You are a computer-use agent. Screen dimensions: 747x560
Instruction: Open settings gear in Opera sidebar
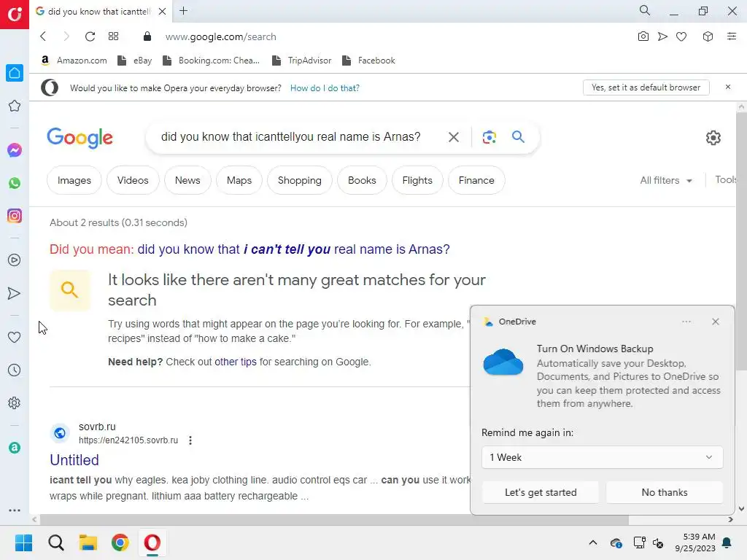(x=15, y=402)
